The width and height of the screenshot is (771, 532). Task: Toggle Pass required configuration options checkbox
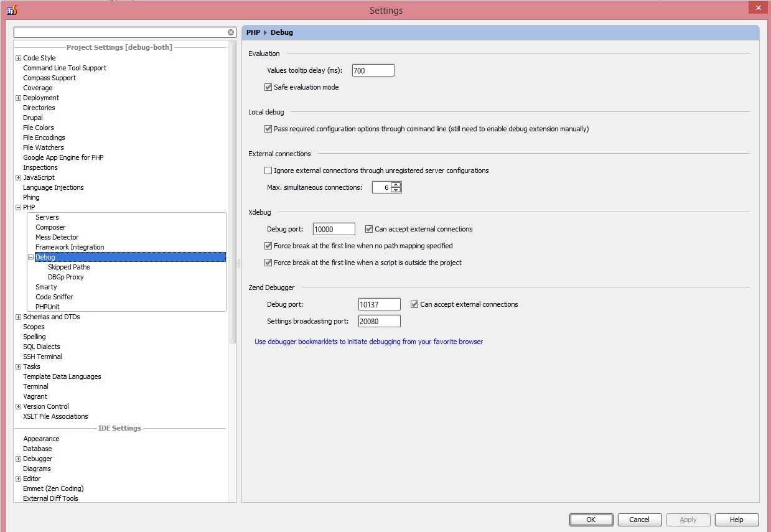[268, 129]
